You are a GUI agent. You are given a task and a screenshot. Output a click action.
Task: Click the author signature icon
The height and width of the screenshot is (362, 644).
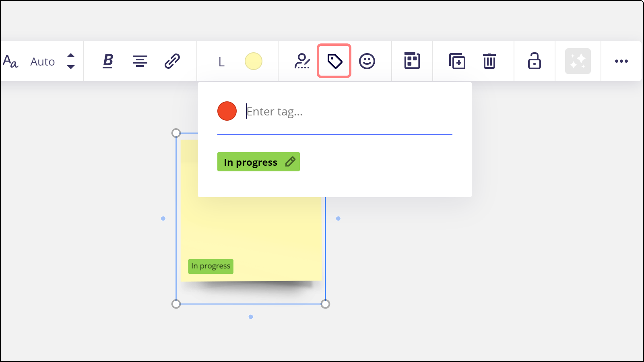coord(302,61)
